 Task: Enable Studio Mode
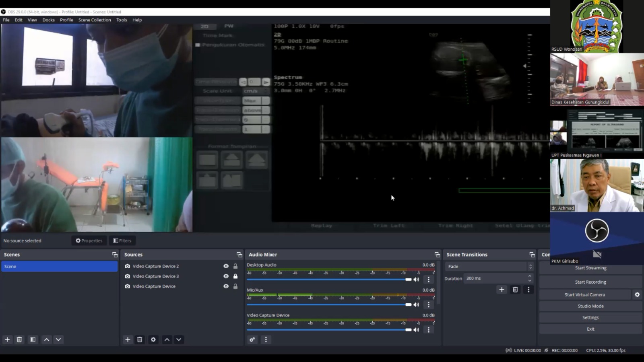tap(590, 306)
